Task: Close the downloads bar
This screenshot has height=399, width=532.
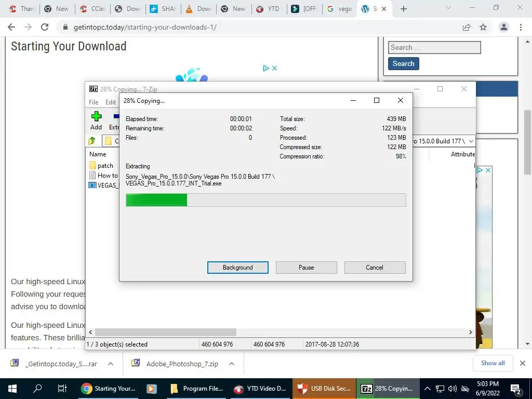Action: pyautogui.click(x=523, y=363)
